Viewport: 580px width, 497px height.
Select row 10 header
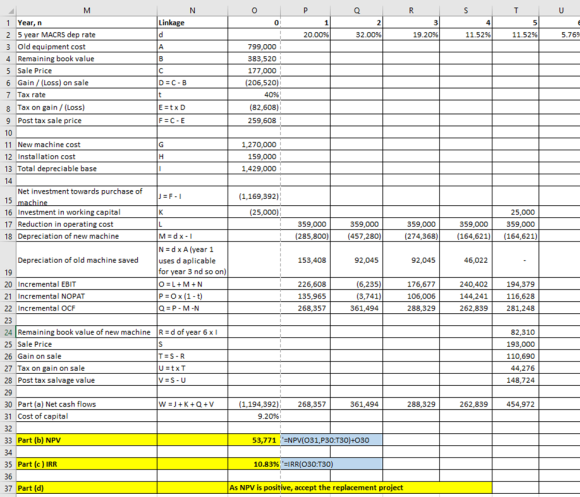8,133
